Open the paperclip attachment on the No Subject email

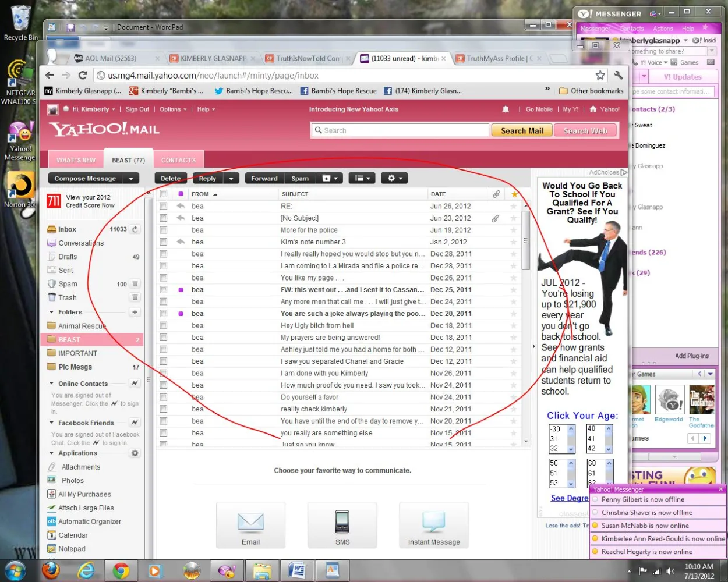pyautogui.click(x=495, y=218)
